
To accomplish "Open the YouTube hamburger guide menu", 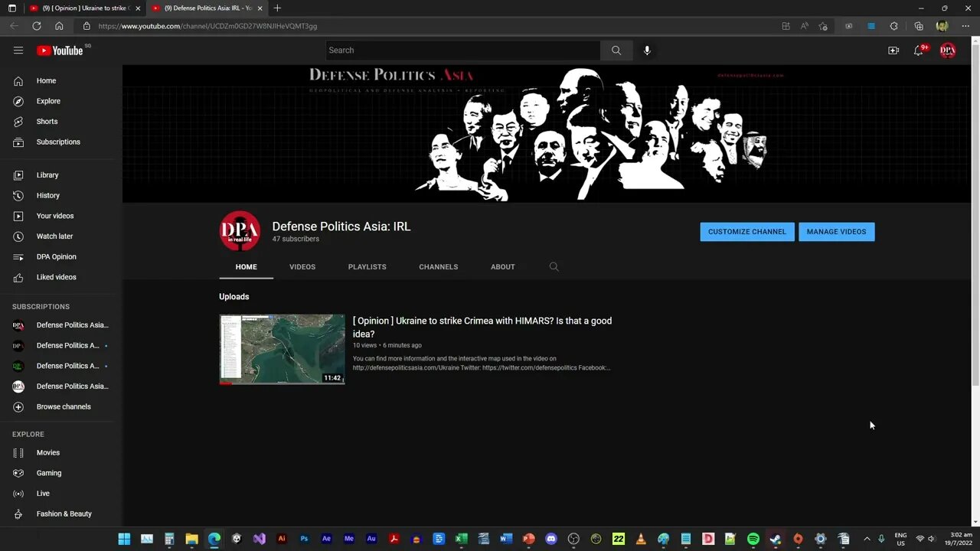I will click(18, 51).
